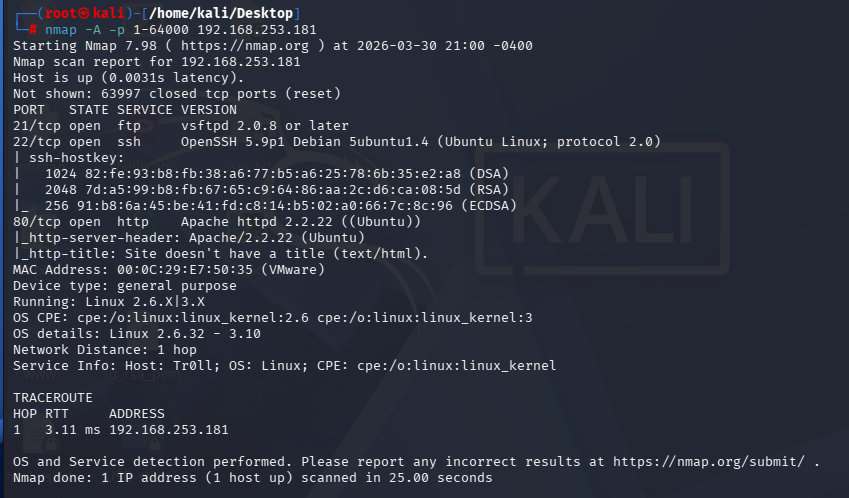Select the MAC address 00:0C:29:E7:50:35
Image resolution: width=849 pixels, height=498 pixels.
(x=185, y=270)
